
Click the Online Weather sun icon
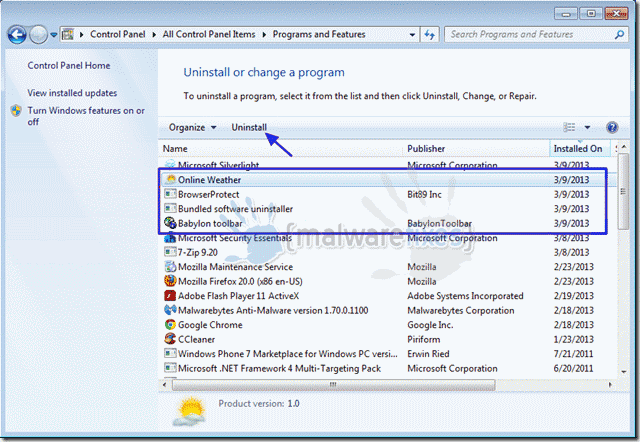(x=170, y=180)
